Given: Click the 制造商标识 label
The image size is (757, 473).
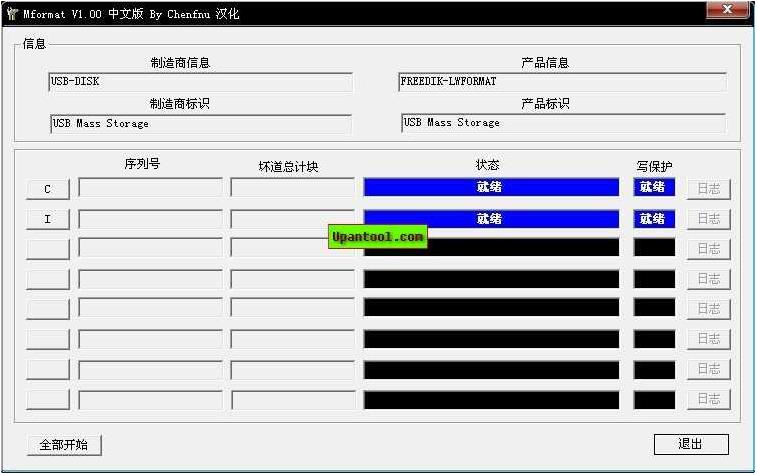Looking at the screenshot, I should click(x=180, y=104).
